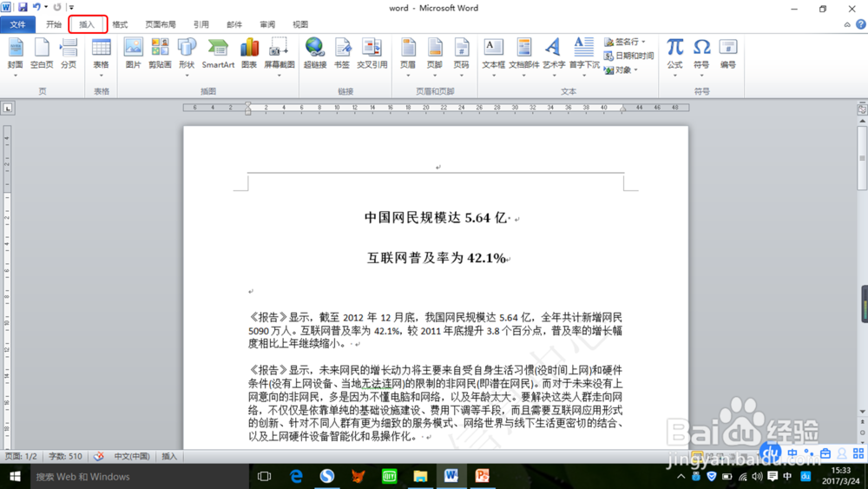
Task: Click the language 中文(中国) indicator
Action: point(132,456)
